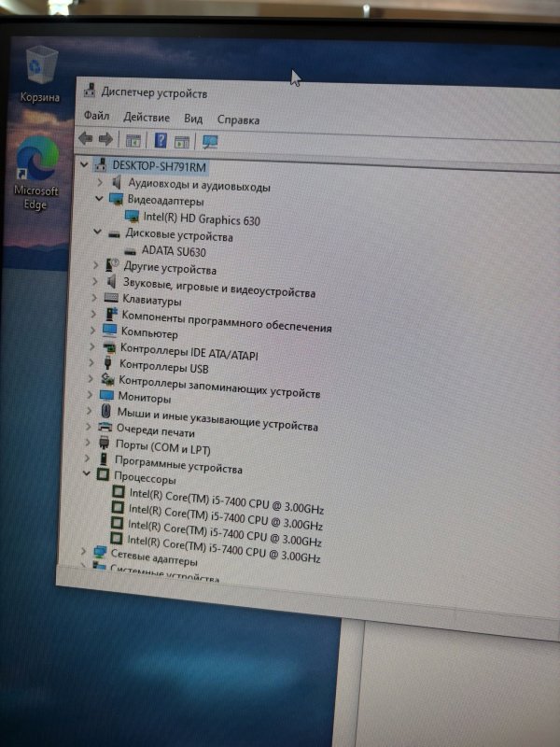
Task: Click the Контроллеры USB plug icon
Action: [x=107, y=363]
